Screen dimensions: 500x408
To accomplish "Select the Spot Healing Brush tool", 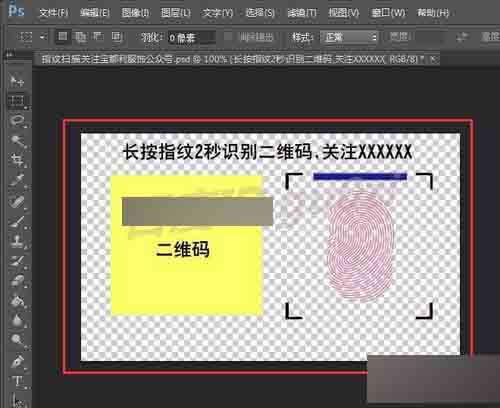I will pos(17,201).
